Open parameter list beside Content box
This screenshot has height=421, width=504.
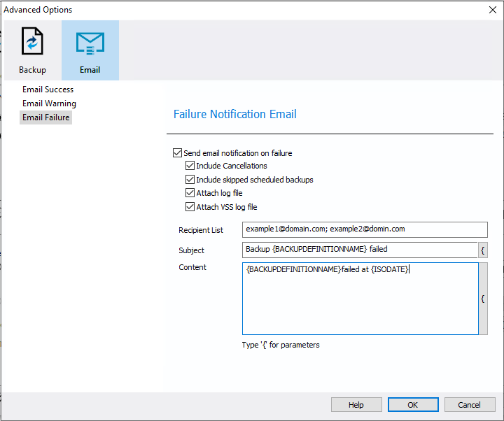pyautogui.click(x=483, y=299)
